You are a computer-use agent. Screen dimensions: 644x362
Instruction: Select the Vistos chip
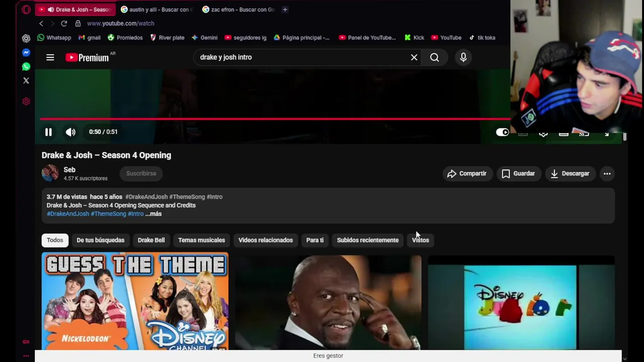coord(421,240)
